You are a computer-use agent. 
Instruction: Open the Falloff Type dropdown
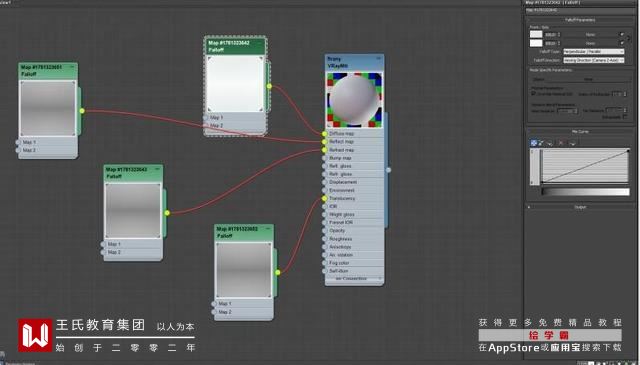coord(594,52)
